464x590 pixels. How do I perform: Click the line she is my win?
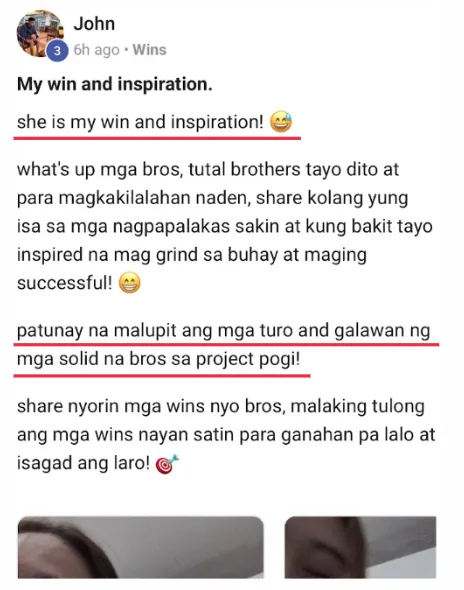(140, 122)
